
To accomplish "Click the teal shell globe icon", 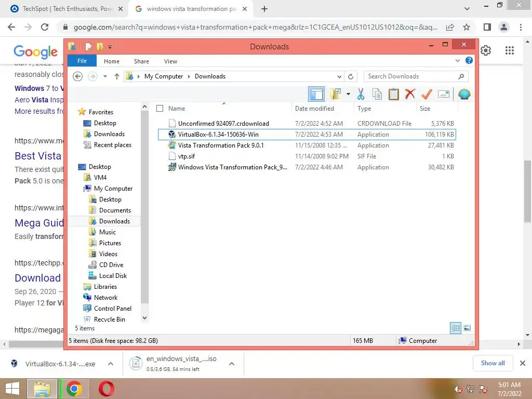I will [464, 94].
